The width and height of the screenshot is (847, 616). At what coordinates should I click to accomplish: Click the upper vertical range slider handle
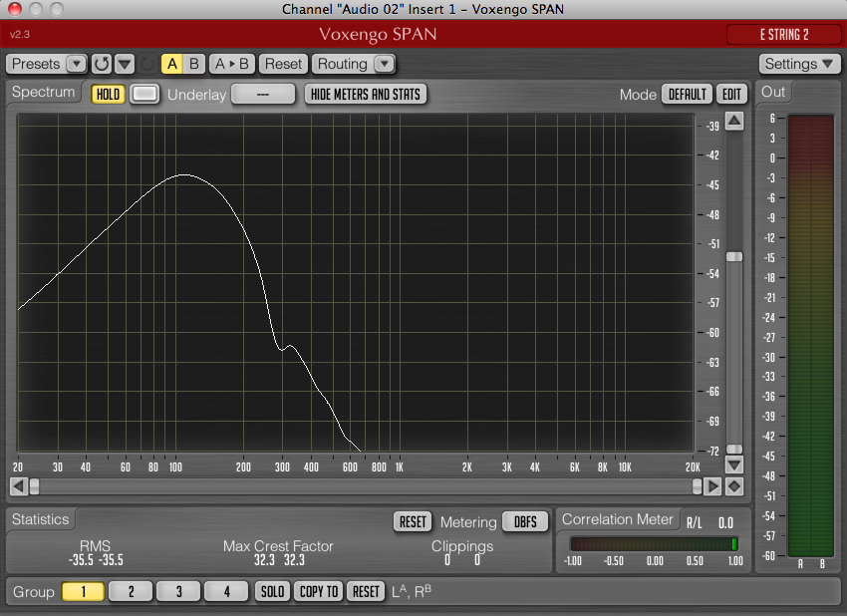pyautogui.click(x=734, y=257)
